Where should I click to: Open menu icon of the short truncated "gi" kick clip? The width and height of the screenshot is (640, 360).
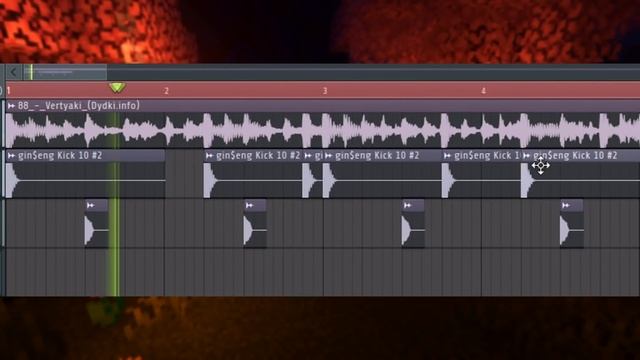click(308, 156)
